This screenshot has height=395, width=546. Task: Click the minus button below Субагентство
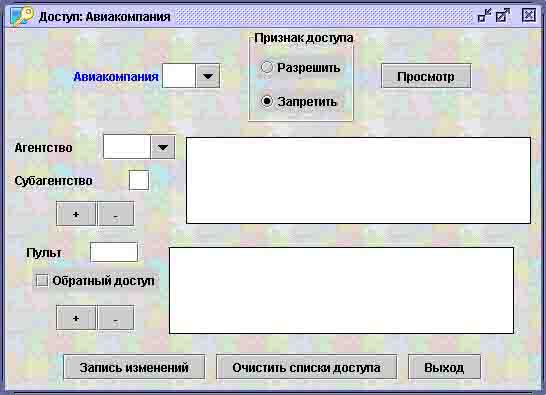coord(116,214)
